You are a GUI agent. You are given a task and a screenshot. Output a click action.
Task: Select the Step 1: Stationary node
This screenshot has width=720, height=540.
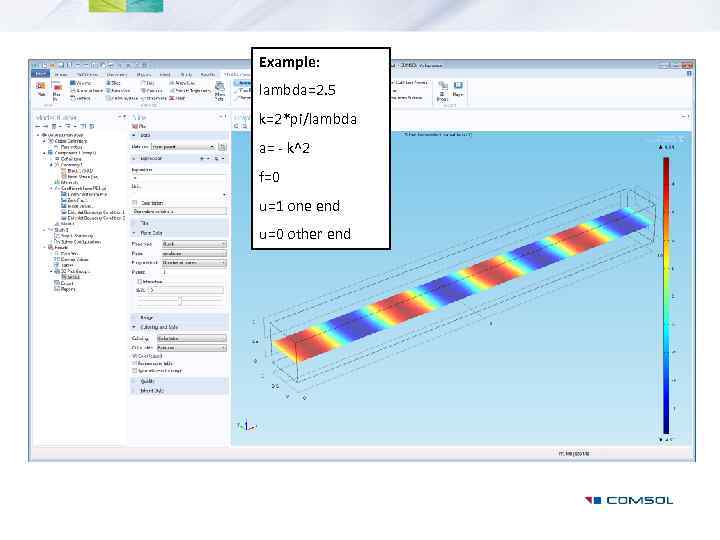click(x=74, y=236)
